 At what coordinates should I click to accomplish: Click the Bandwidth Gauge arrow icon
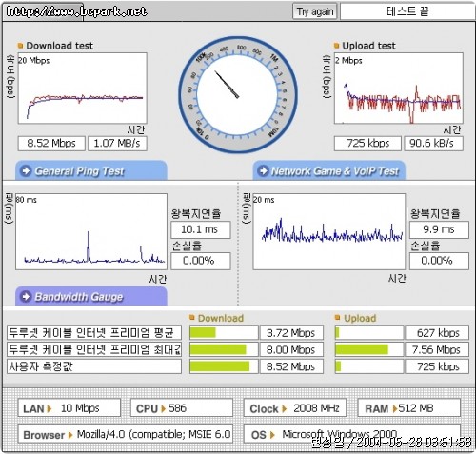(x=26, y=297)
